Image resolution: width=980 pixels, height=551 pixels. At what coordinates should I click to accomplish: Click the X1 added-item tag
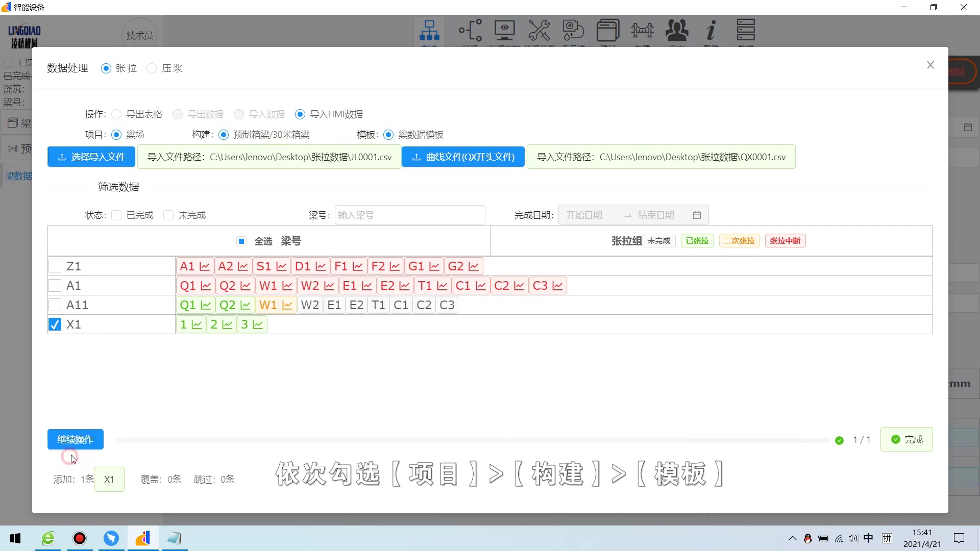[109, 480]
